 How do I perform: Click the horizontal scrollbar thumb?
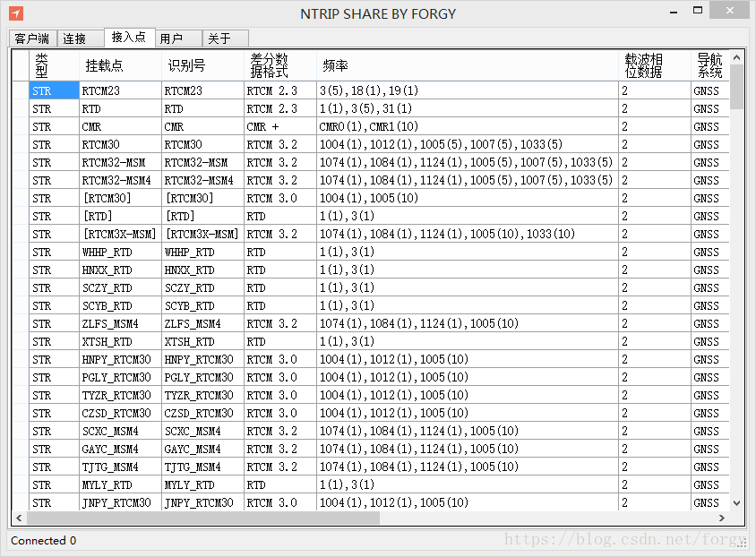point(203,518)
